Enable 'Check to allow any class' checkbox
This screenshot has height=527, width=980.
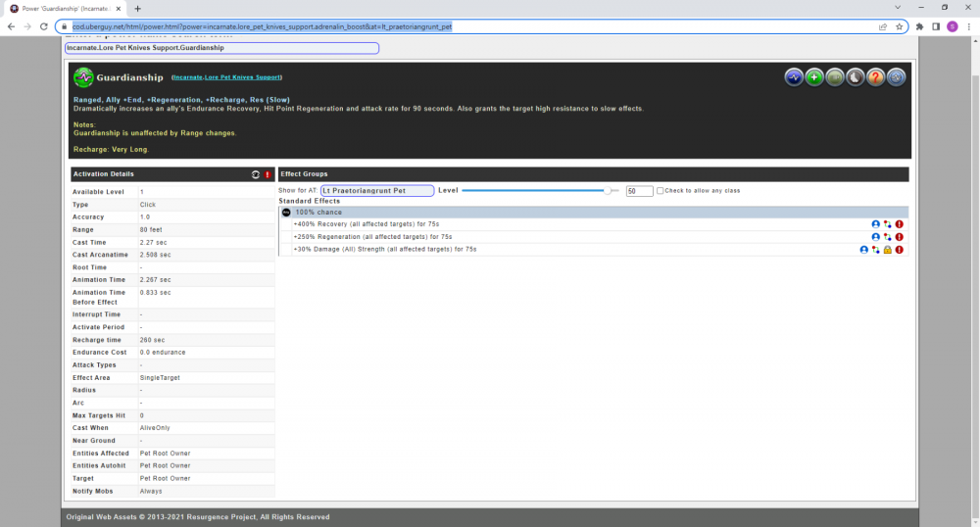(661, 191)
